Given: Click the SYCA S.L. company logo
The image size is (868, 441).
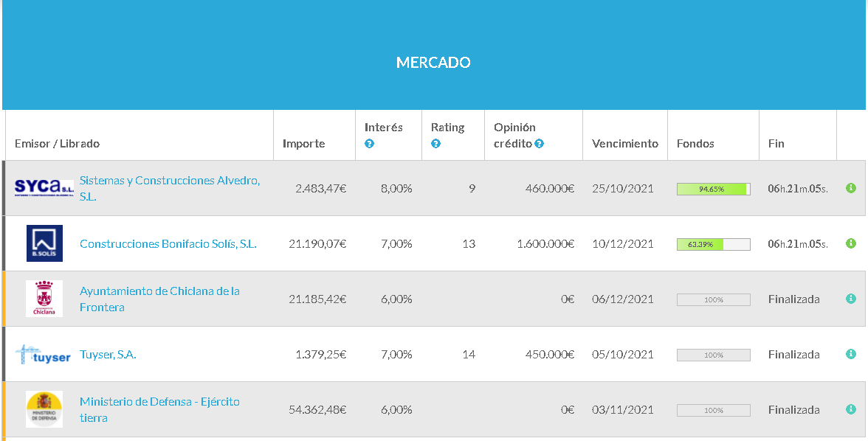Looking at the screenshot, I should (x=44, y=187).
